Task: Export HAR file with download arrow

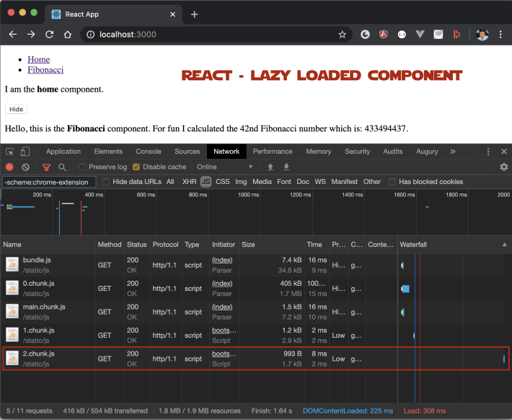Action: point(286,167)
